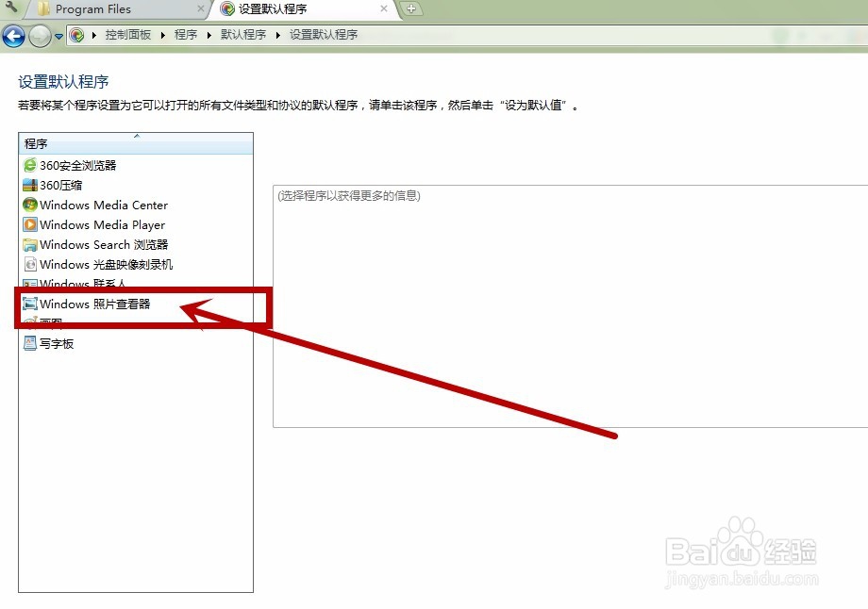Select the Windows Search 浏览器 icon
The width and height of the screenshot is (868, 609).
point(29,244)
